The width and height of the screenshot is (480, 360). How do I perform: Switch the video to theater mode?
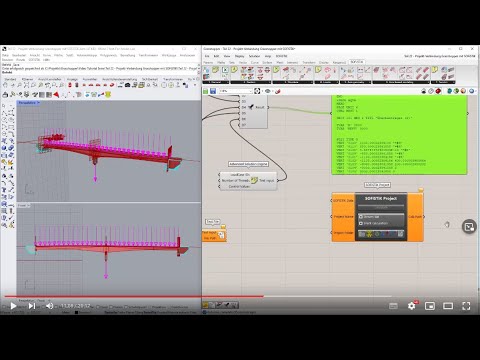coord(448,306)
